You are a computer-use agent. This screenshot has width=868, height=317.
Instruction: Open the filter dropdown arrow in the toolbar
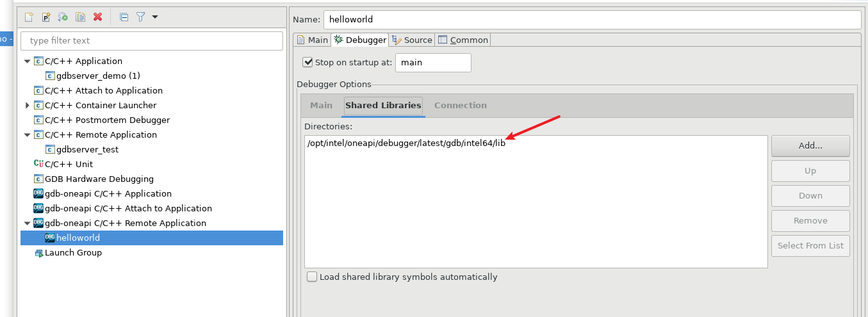(x=155, y=17)
